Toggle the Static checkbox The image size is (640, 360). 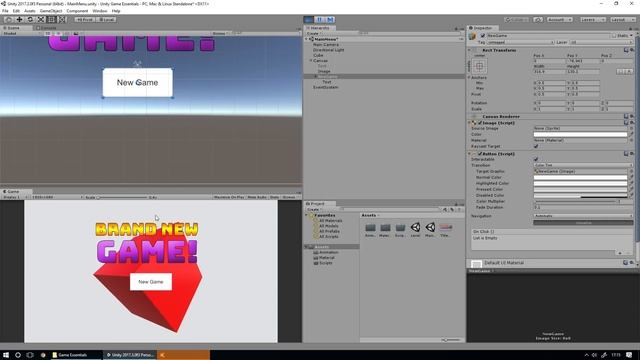tap(613, 36)
